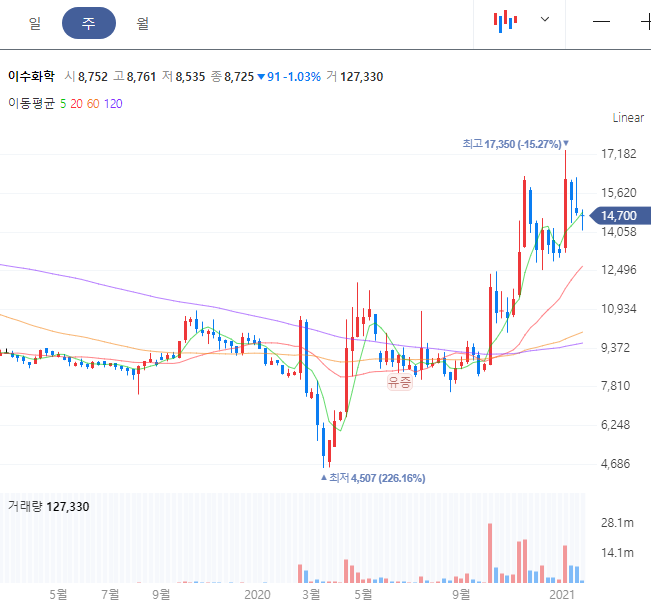Image resolution: width=651 pixels, height=609 pixels.
Task: Click the 거래량 127,330 volume label
Action: click(49, 506)
